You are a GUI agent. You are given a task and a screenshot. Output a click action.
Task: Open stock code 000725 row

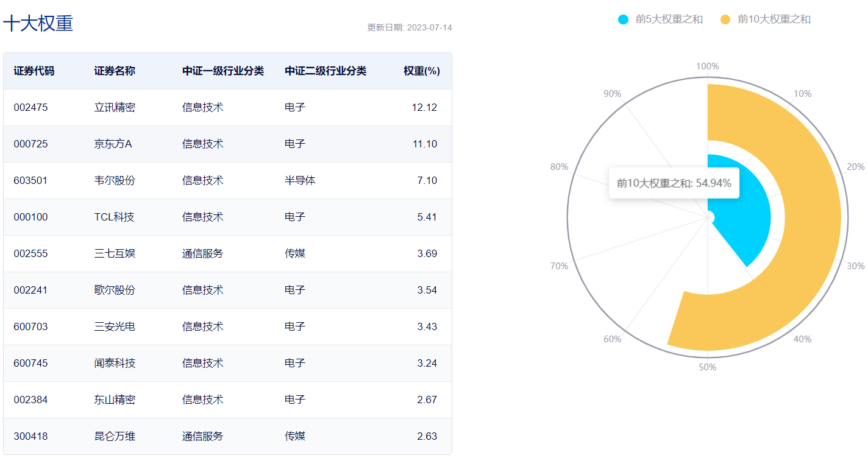click(x=30, y=144)
